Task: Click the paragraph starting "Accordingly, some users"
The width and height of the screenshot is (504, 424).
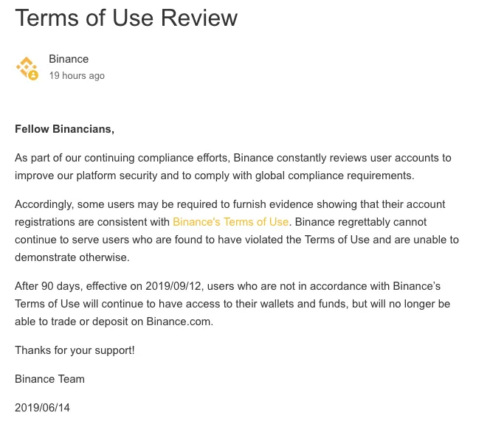Action: 236,230
